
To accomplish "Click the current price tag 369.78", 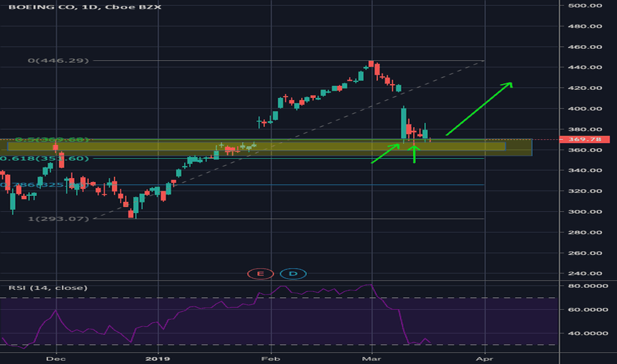I will coord(585,139).
